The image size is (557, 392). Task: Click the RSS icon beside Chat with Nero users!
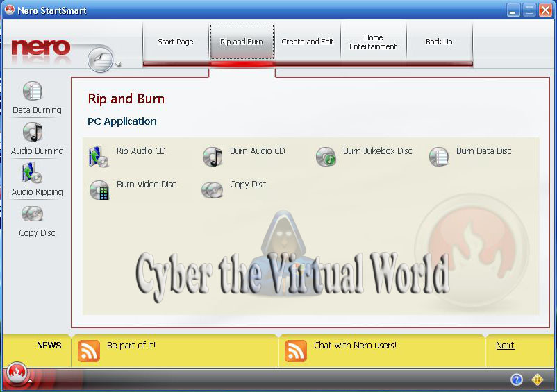pyautogui.click(x=296, y=351)
